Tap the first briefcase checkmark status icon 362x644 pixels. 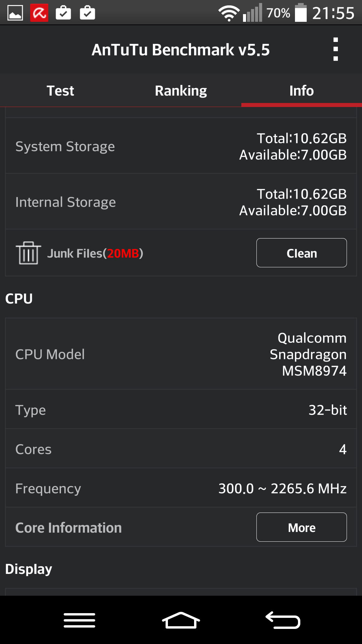click(63, 13)
